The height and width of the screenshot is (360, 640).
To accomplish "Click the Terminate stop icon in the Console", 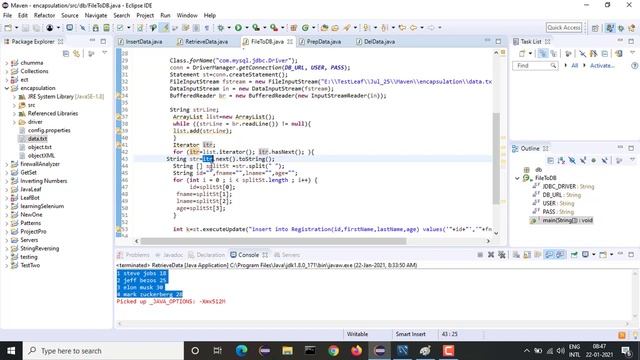I will click(x=480, y=255).
